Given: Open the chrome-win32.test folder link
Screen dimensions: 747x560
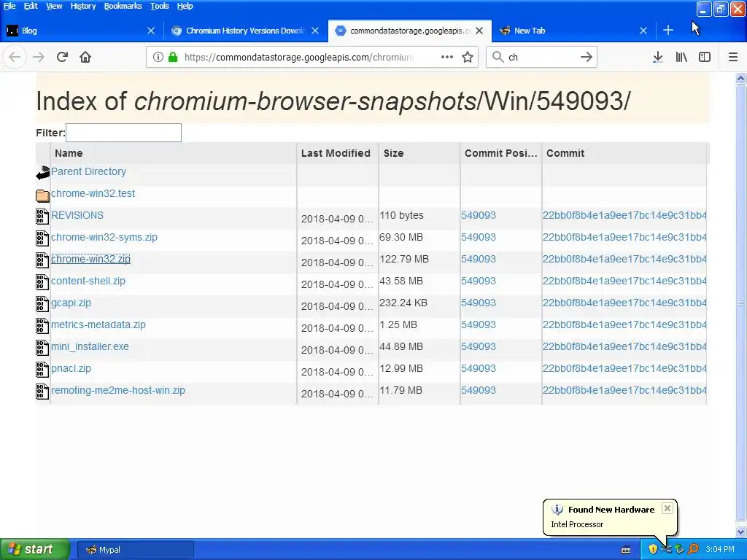Looking at the screenshot, I should pos(93,193).
